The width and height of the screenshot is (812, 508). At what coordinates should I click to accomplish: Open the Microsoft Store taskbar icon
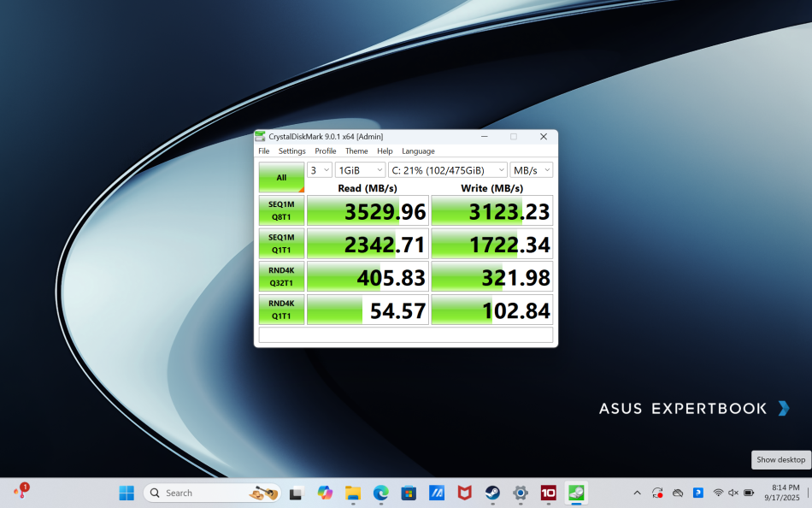[x=408, y=493]
